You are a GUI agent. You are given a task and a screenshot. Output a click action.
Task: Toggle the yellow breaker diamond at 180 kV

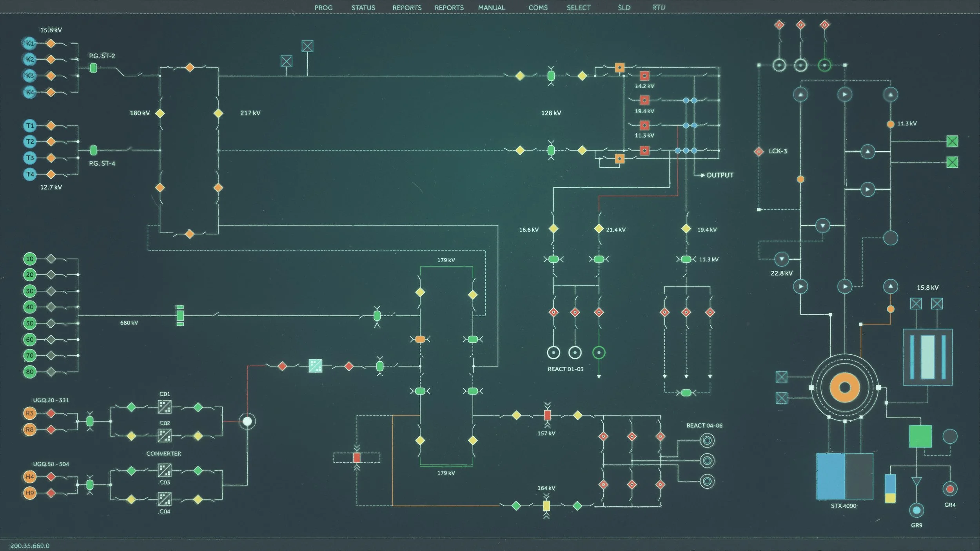(160, 114)
